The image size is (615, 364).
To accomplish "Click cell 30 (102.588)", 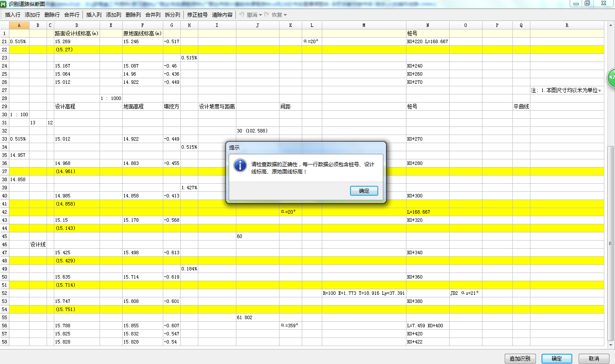I will [258, 131].
